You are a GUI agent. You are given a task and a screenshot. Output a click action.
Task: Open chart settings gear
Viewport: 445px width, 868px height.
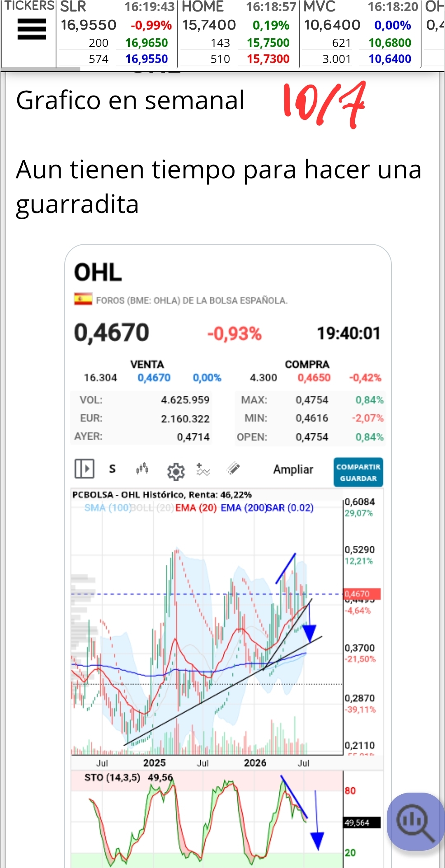point(176,471)
